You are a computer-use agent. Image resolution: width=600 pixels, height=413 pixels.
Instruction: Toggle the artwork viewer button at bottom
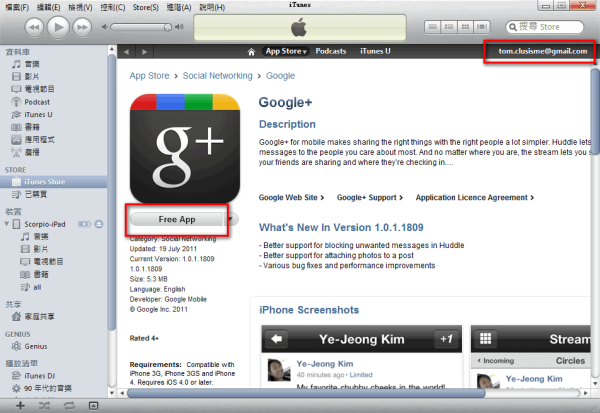tap(93, 406)
